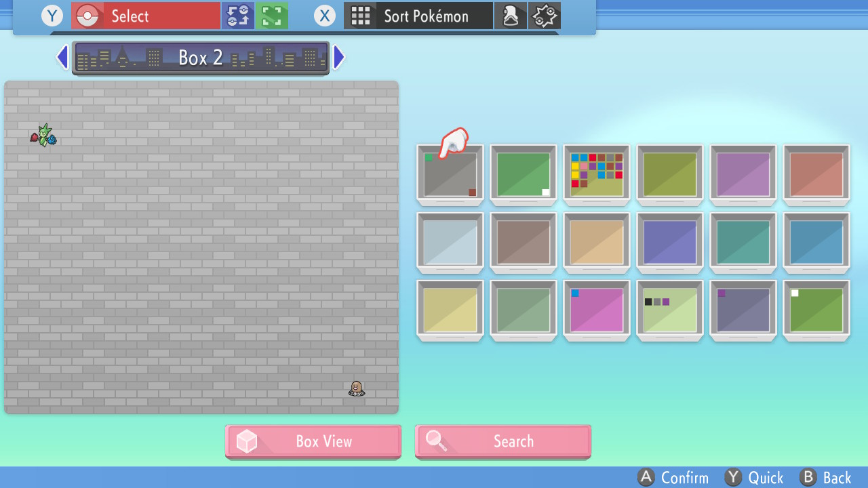Select the pink box wallpaper thumbnail
This screenshot has height=488, width=868.
(596, 310)
